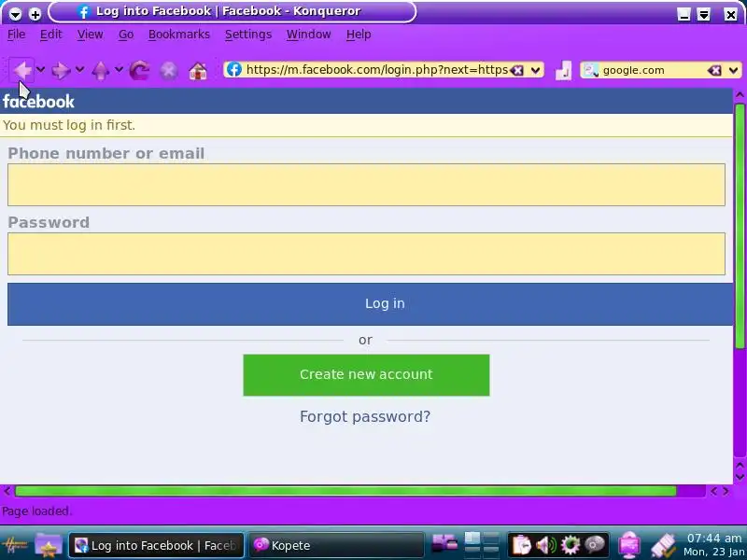The image size is (747, 560).
Task: Go back with the Back arrow
Action: click(x=21, y=71)
